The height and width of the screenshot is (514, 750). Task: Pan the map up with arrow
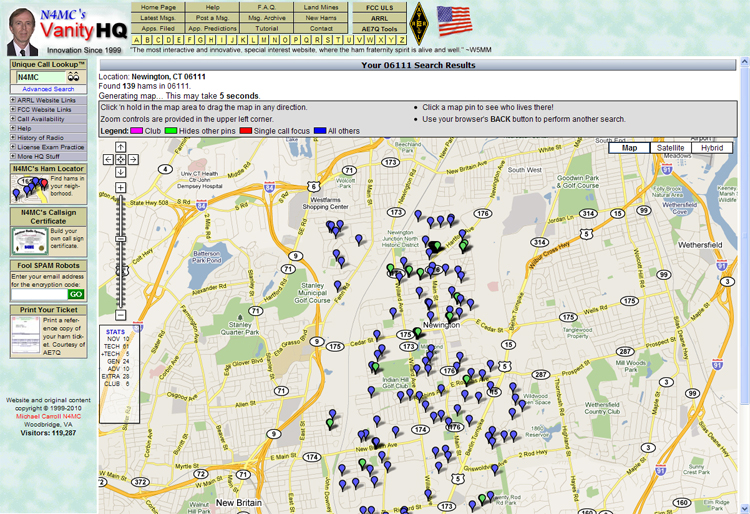point(121,148)
